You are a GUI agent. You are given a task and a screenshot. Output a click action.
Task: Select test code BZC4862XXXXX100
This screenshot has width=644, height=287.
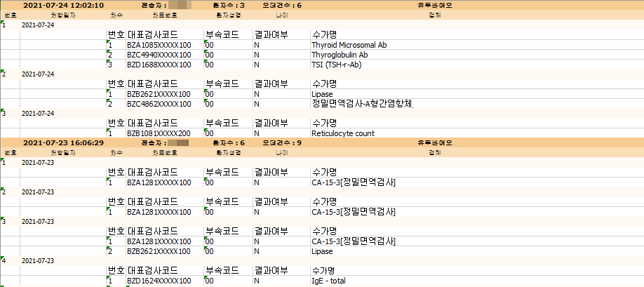click(x=159, y=104)
